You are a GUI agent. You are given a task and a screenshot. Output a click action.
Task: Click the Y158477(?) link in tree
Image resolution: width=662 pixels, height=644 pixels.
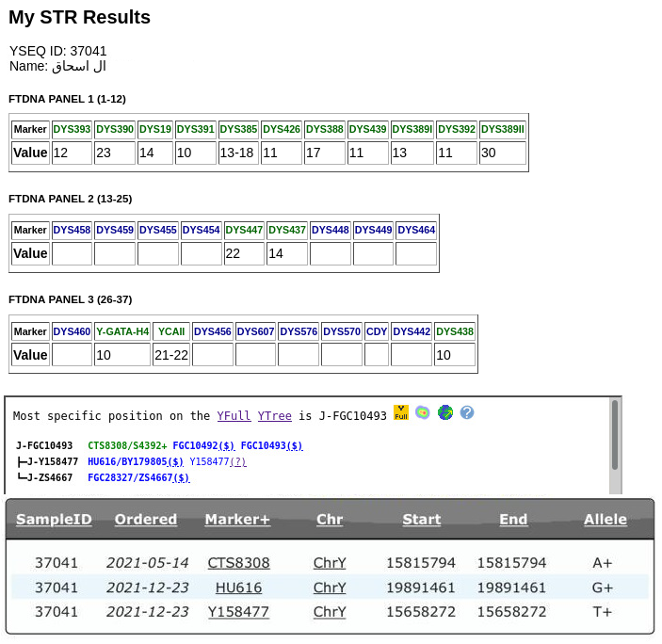(218, 461)
